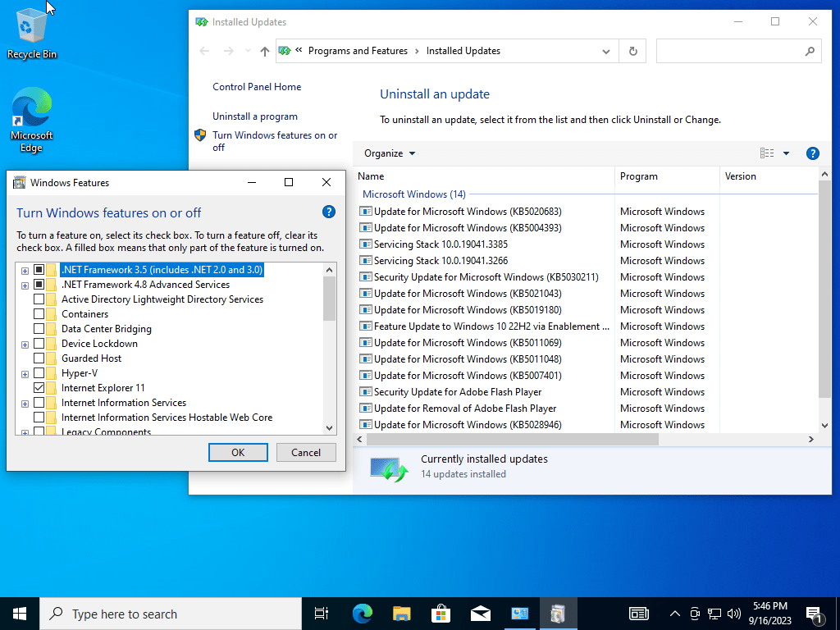The height and width of the screenshot is (630, 840).
Task: Open the notification center icon
Action: click(815, 614)
